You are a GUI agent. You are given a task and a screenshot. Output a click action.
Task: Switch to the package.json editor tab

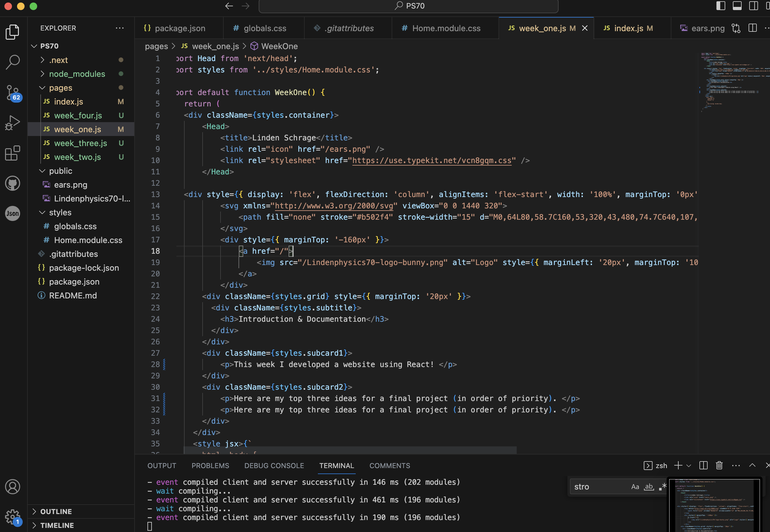(179, 28)
